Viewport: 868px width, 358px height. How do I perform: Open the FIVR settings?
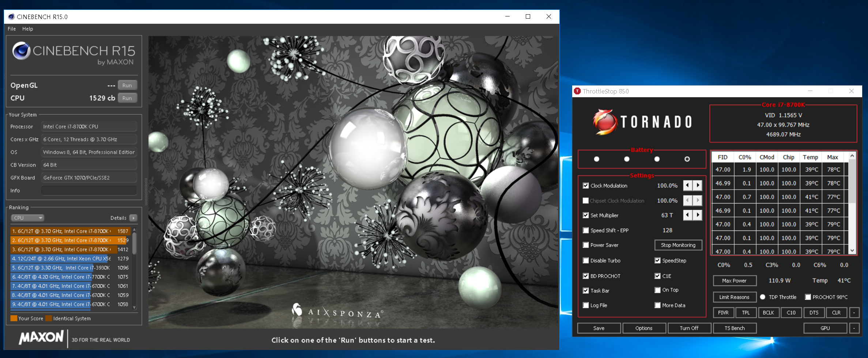[723, 313]
